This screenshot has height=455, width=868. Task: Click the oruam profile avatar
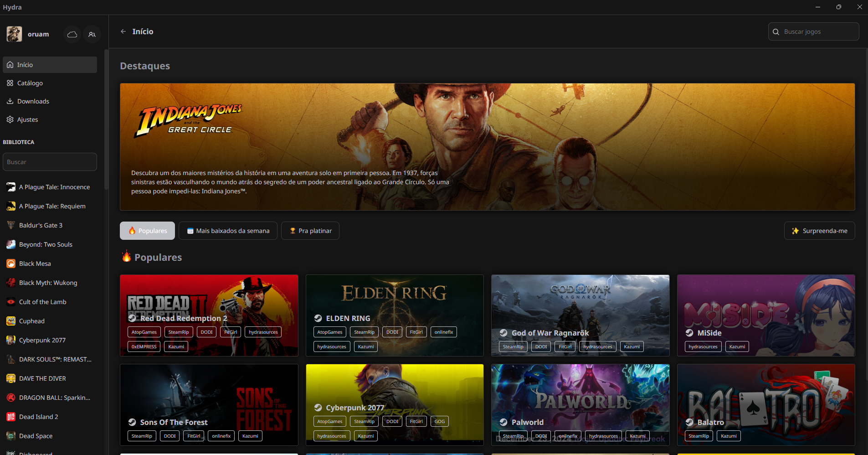[14, 34]
